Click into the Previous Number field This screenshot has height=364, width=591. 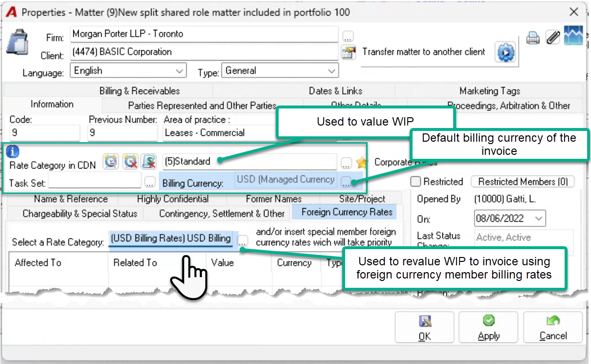pos(123,133)
